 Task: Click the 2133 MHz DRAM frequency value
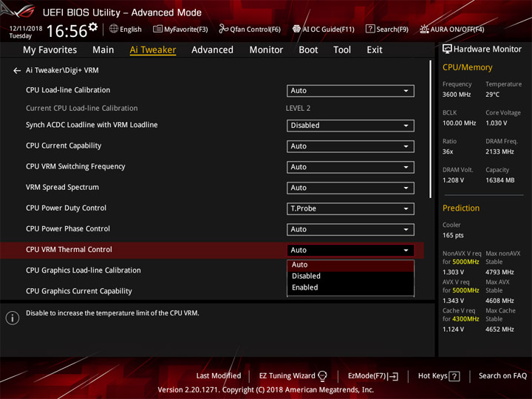pos(499,151)
